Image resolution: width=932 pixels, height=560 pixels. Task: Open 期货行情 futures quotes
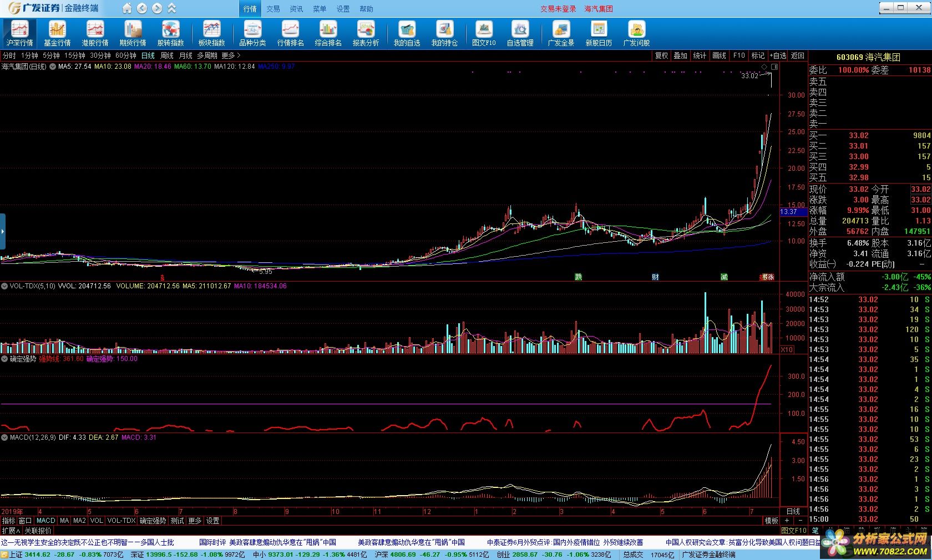pos(133,33)
